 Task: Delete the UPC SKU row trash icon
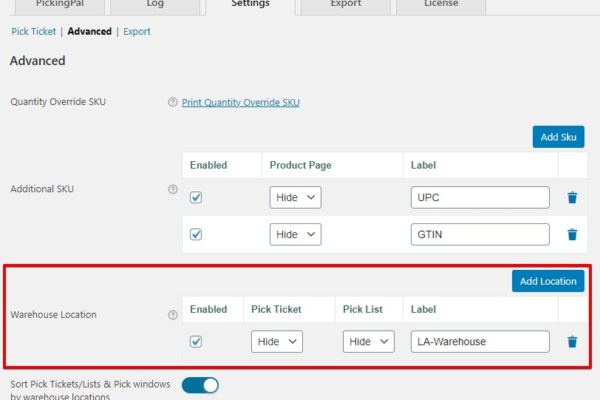point(572,198)
